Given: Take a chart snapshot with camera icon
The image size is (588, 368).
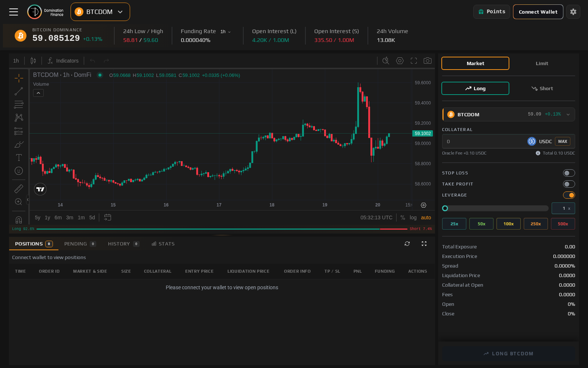Looking at the screenshot, I should 427,61.
